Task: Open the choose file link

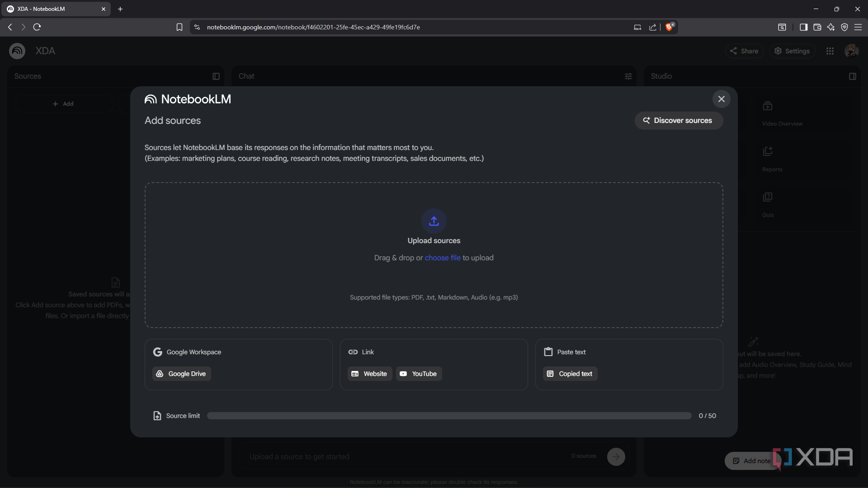Action: click(x=442, y=258)
